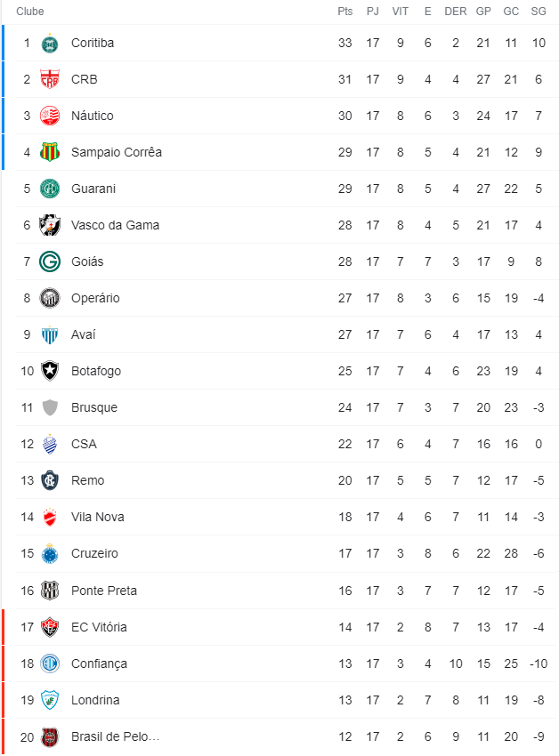Click the VIT column header
Viewport: 559px width, 756px height.
coord(401,12)
